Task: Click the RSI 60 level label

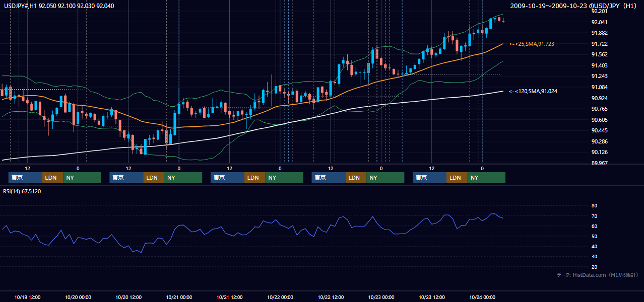Action: (x=594, y=226)
